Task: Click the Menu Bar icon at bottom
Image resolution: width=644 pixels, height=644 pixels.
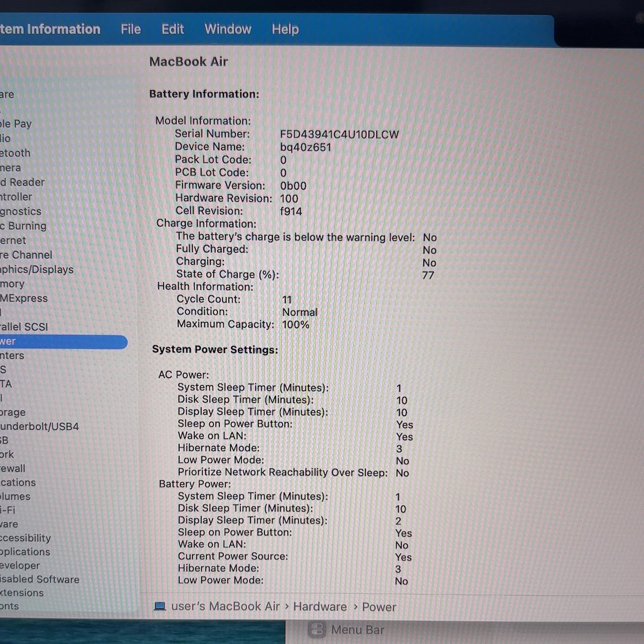Action: [x=318, y=630]
